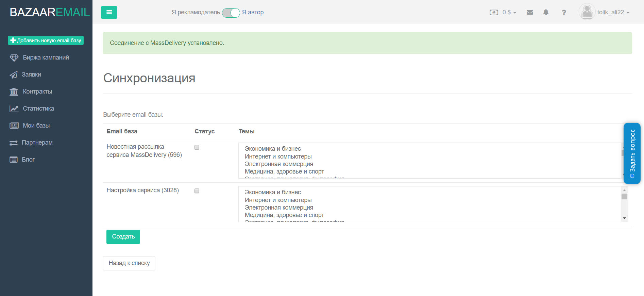Image resolution: width=644 pixels, height=296 pixels.
Task: Click the notification bell icon
Action: (546, 12)
